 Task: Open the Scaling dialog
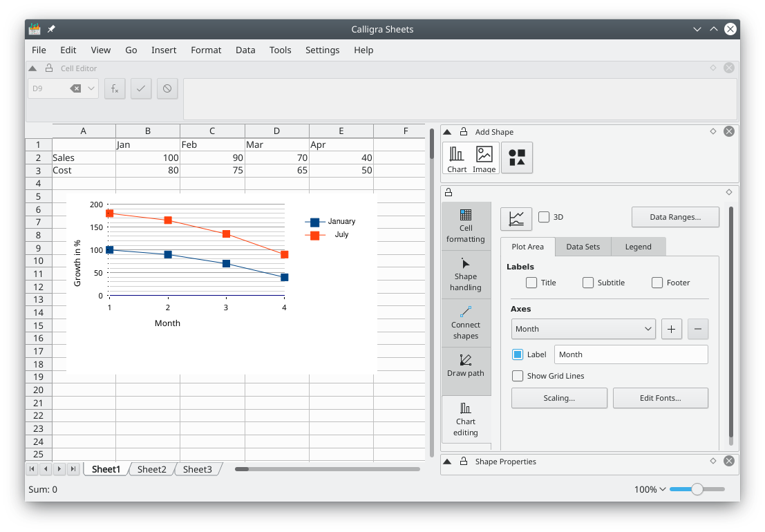point(559,398)
